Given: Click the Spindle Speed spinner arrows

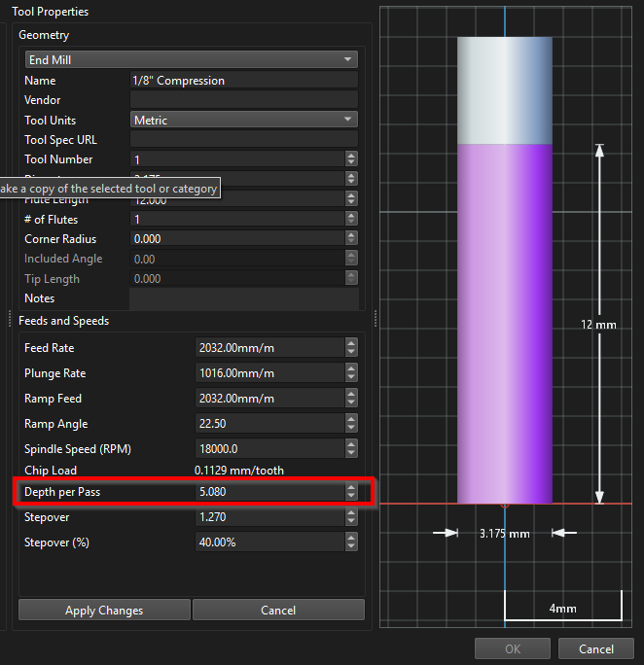Looking at the screenshot, I should click(x=351, y=449).
